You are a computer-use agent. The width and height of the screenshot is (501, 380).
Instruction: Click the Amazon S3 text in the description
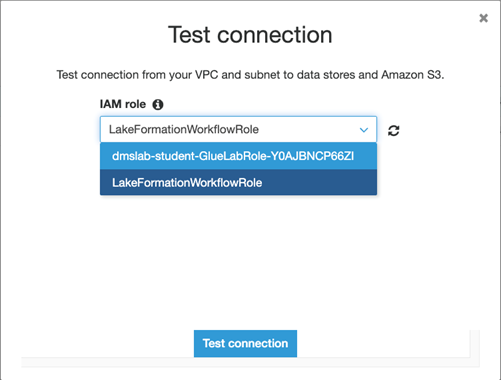point(411,75)
